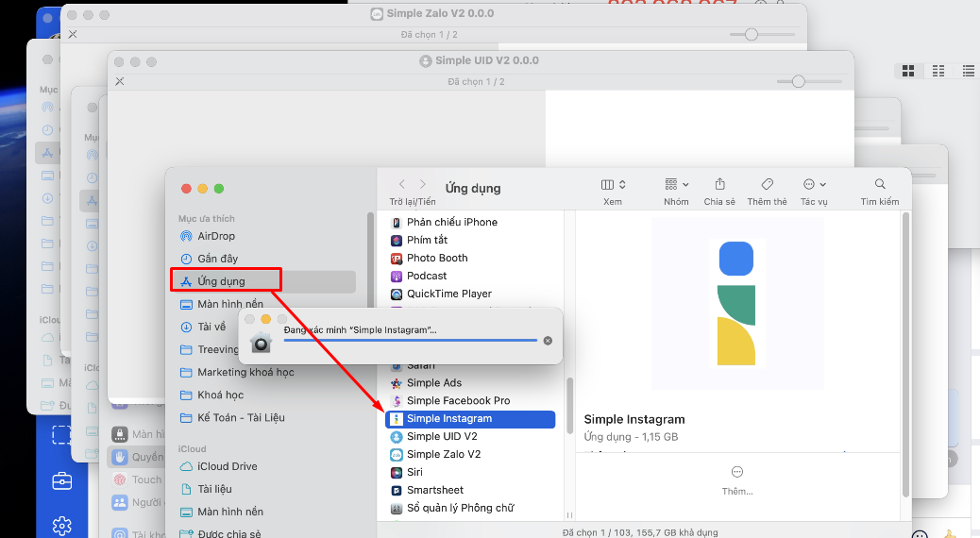Go back with the left chevron button
Image resolution: width=980 pixels, height=538 pixels.
coord(402,184)
